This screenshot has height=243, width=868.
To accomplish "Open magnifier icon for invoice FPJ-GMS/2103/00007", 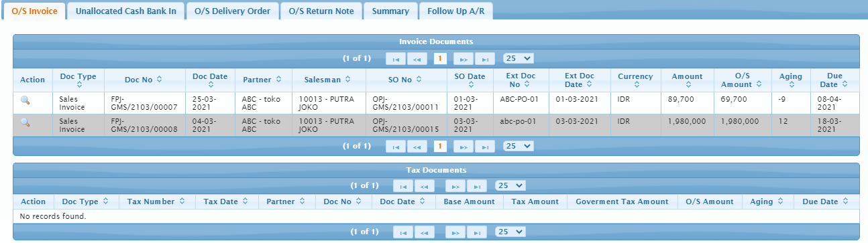I will pyautogui.click(x=25, y=100).
